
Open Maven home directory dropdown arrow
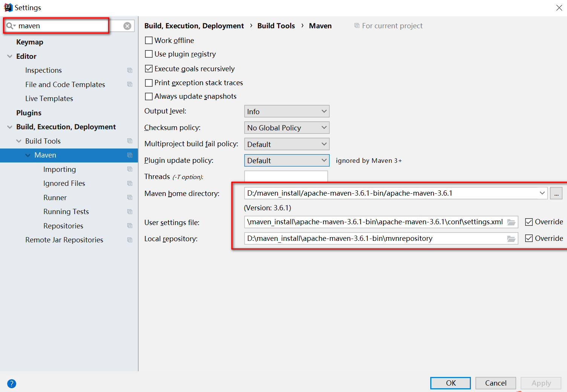[x=542, y=193]
